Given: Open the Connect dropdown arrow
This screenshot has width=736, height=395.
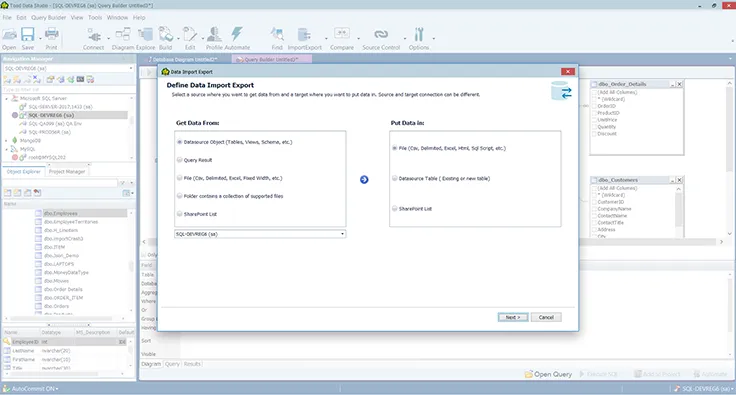Looking at the screenshot, I should (108, 38).
